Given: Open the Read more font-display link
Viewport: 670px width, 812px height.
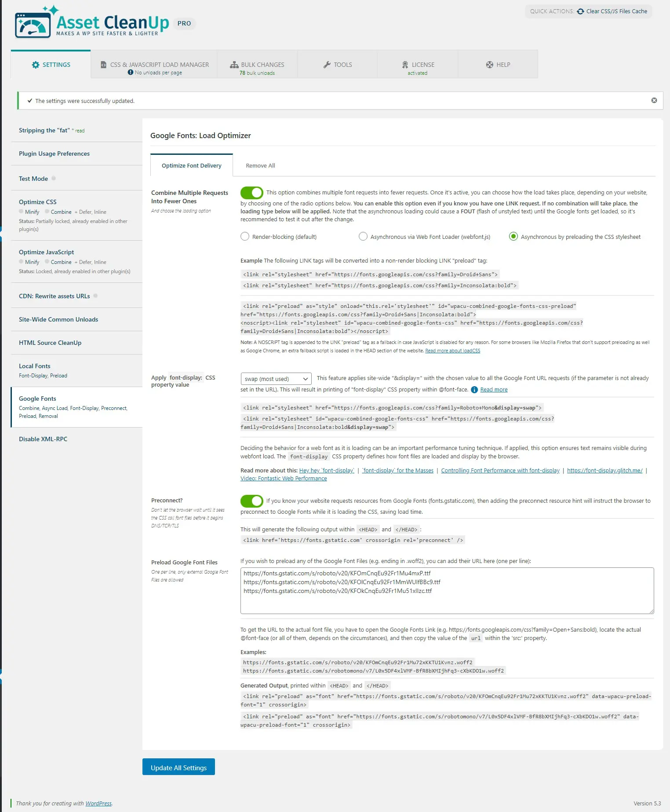Looking at the screenshot, I should [x=494, y=390].
